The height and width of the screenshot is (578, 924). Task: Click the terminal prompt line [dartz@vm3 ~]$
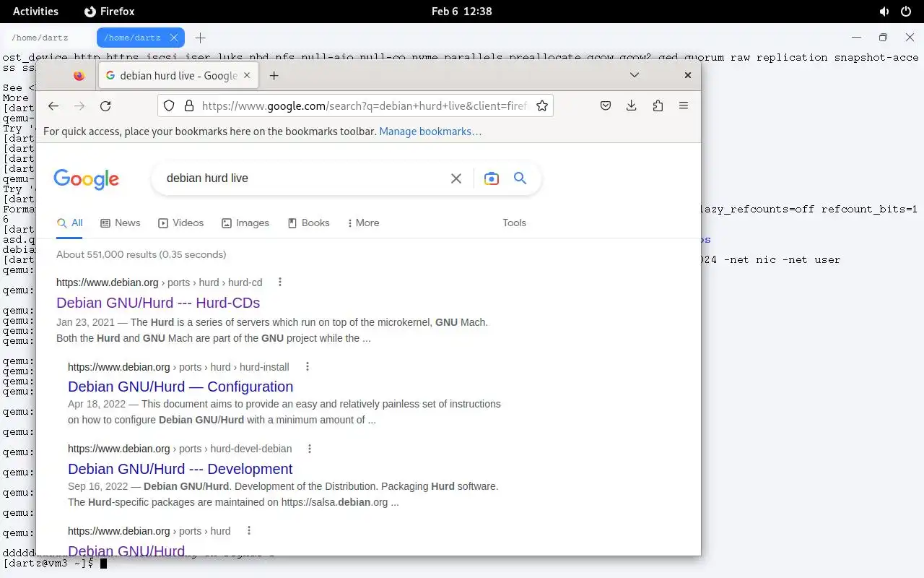coord(48,563)
